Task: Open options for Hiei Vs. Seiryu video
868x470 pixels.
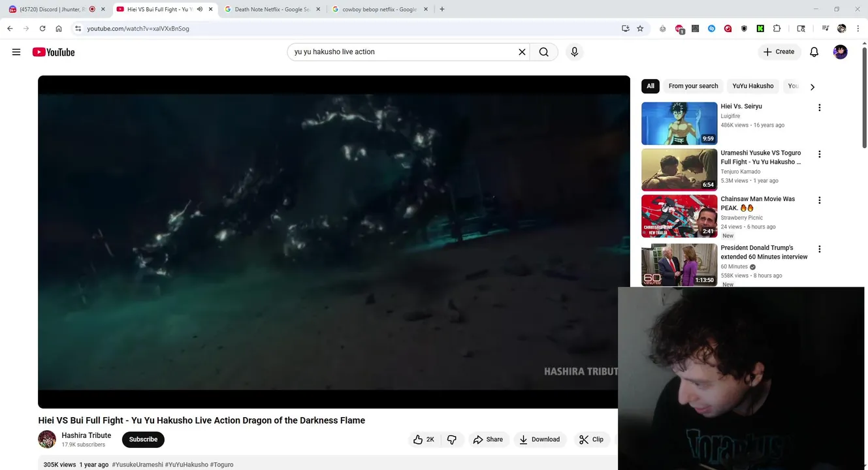Action: (819, 108)
